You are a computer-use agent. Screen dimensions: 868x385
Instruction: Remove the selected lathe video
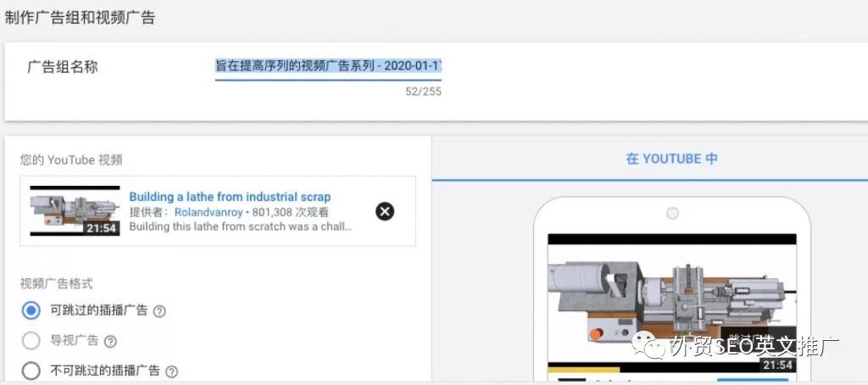385,211
